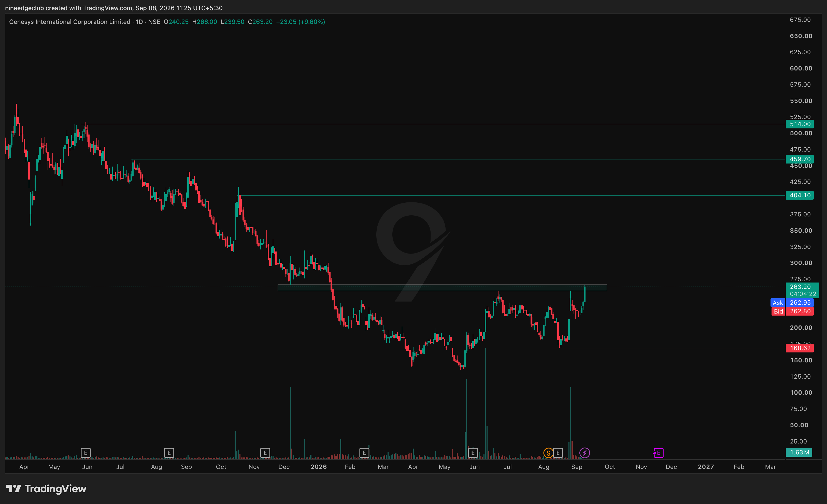Click the earnings E marker in mid-November 2025
Screen dimensions: 827x504
tap(265, 453)
